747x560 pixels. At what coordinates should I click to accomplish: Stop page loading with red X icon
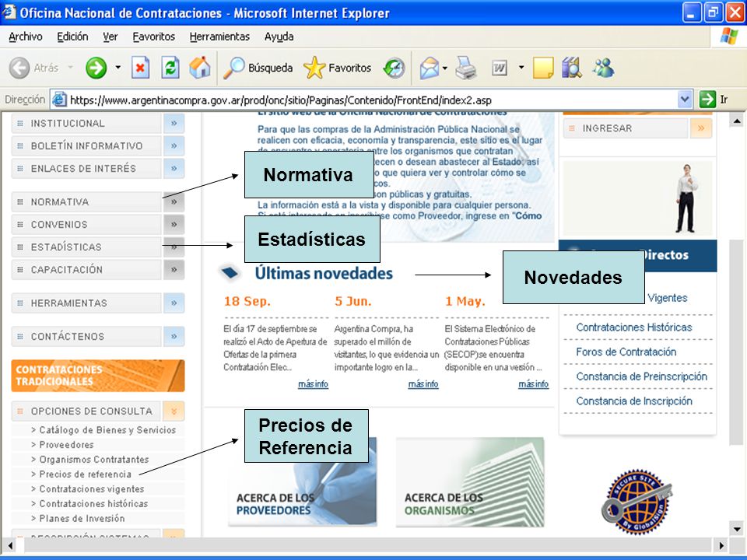coord(140,68)
